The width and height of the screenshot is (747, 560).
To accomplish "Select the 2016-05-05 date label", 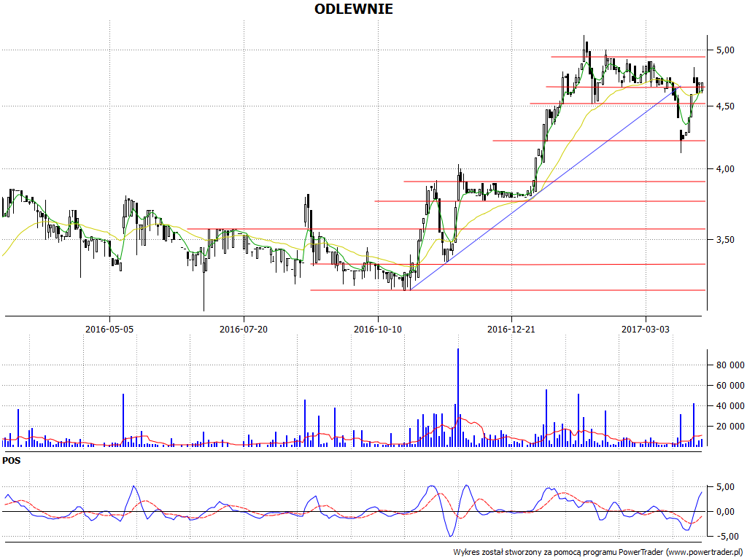I will [109, 329].
